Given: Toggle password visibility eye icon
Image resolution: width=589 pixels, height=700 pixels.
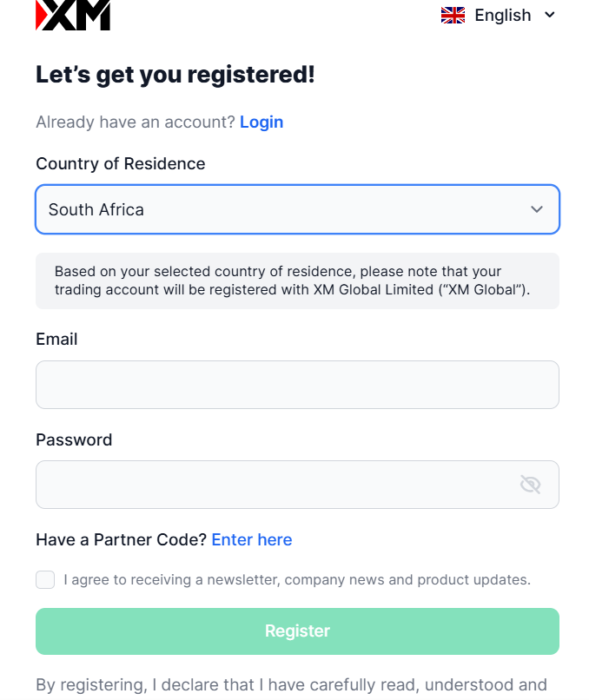Looking at the screenshot, I should (x=531, y=485).
